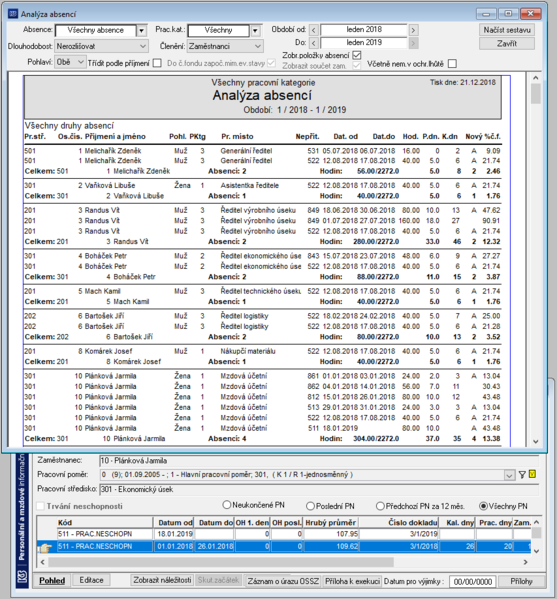Click the report scrollbar up arrow
Screen dimensions: 557x599
click(536, 78)
